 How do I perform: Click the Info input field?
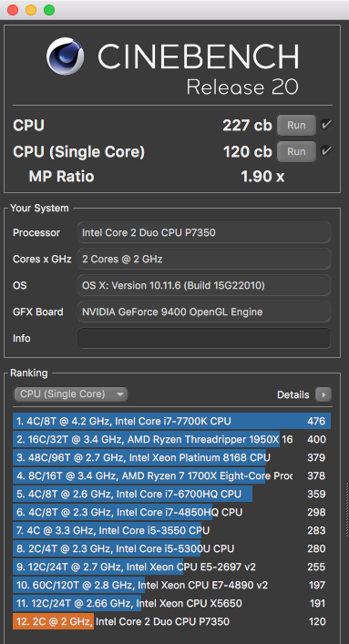204,339
